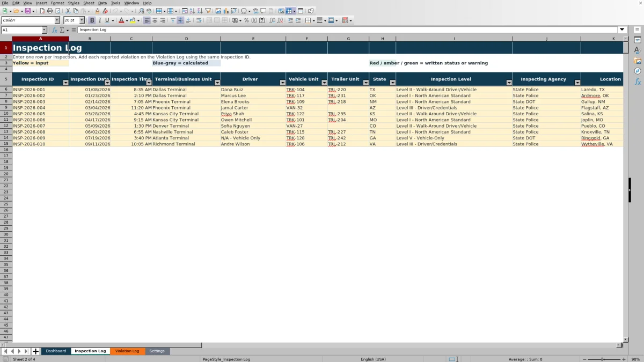Open sidebar Navigator compass icon
The height and width of the screenshot is (362, 644).
[638, 71]
